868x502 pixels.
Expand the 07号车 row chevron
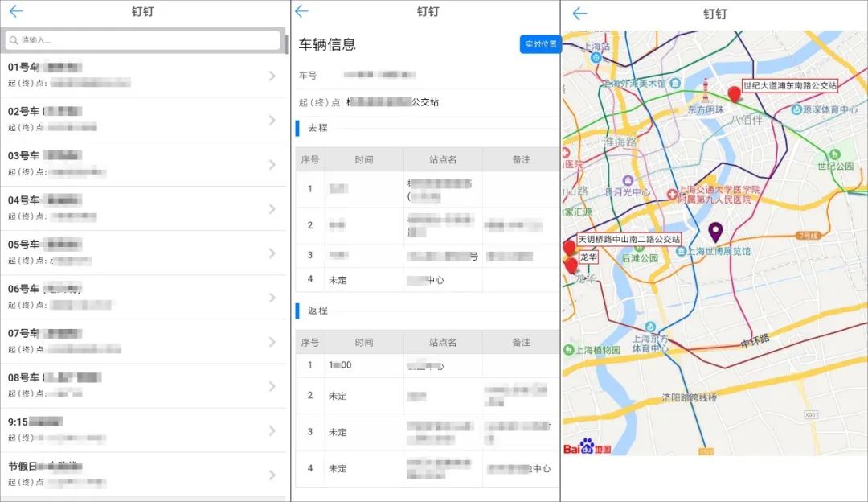click(x=272, y=342)
